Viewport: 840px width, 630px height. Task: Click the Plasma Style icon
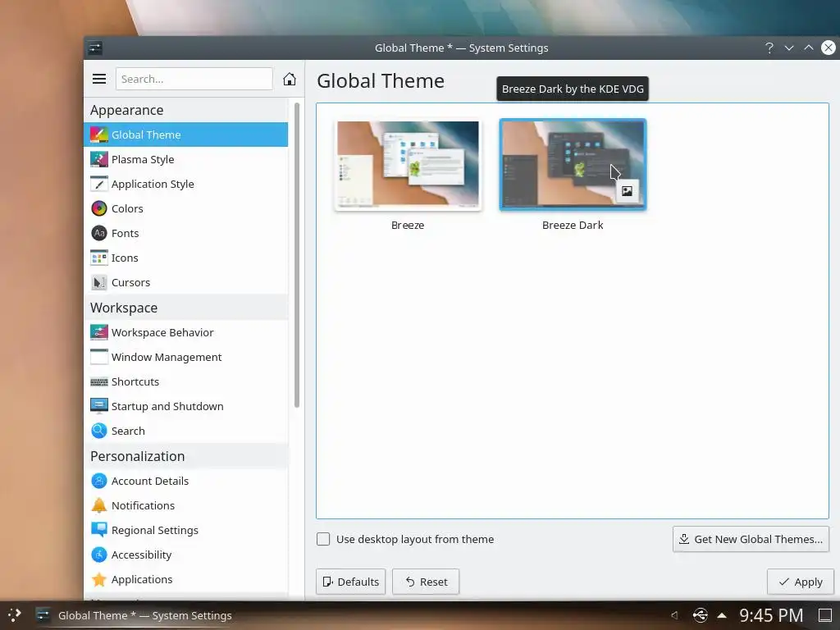point(99,159)
